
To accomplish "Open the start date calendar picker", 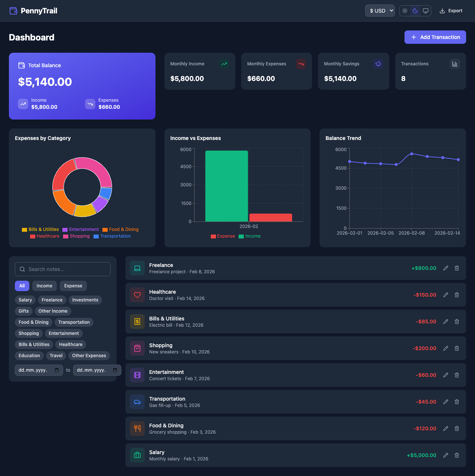I will tap(56, 370).
